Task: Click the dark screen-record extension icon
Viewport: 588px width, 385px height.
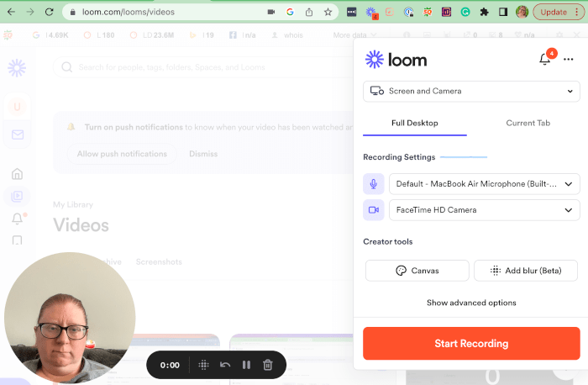Action: [x=351, y=12]
